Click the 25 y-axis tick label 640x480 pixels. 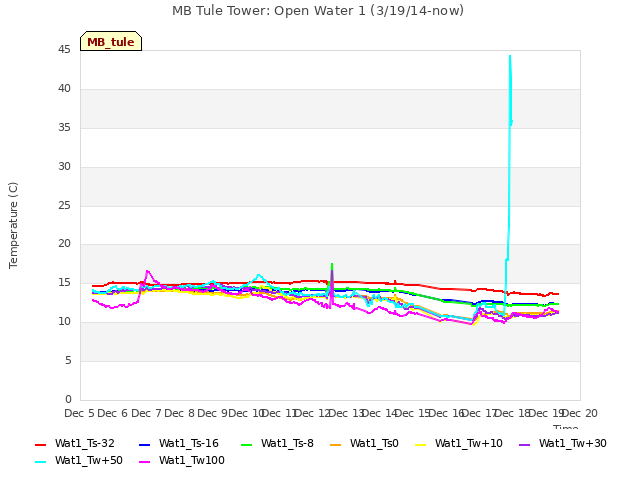64,206
